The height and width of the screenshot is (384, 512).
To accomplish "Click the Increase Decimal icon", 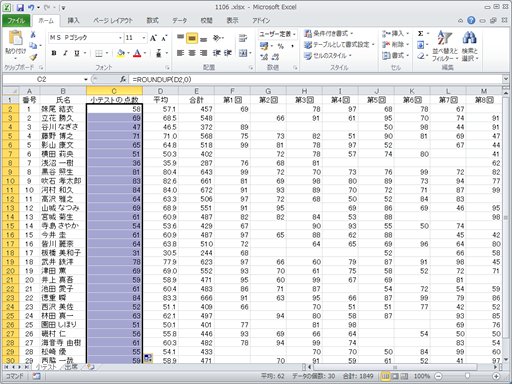I will tap(264, 57).
